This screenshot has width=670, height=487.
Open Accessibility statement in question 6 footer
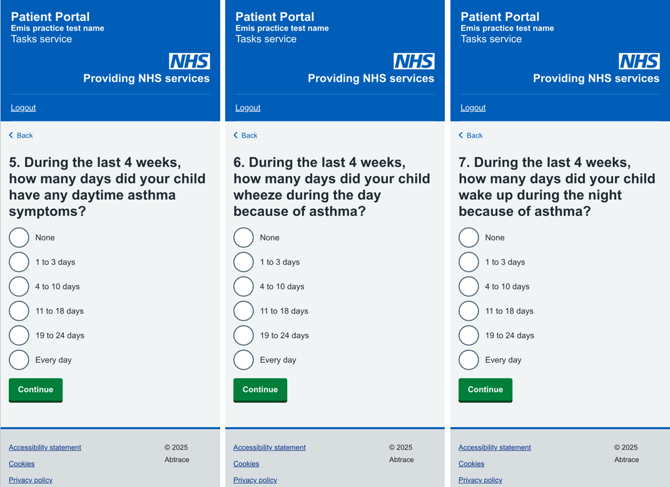pyautogui.click(x=269, y=448)
